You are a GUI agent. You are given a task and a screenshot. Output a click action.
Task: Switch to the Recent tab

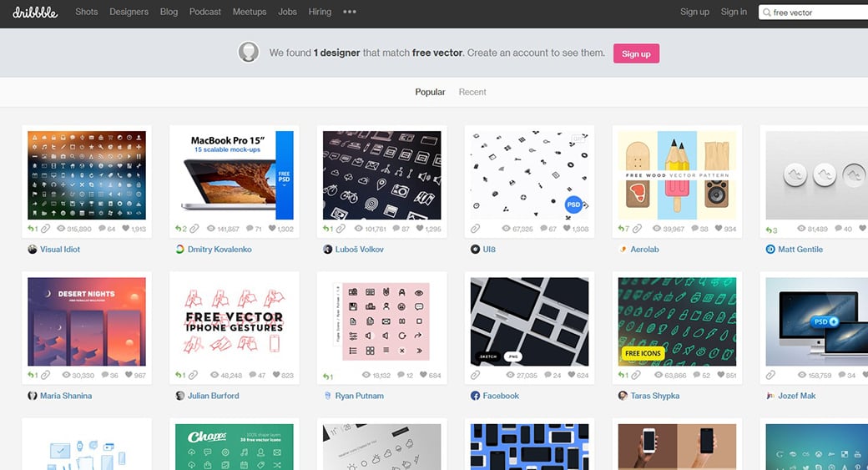472,92
